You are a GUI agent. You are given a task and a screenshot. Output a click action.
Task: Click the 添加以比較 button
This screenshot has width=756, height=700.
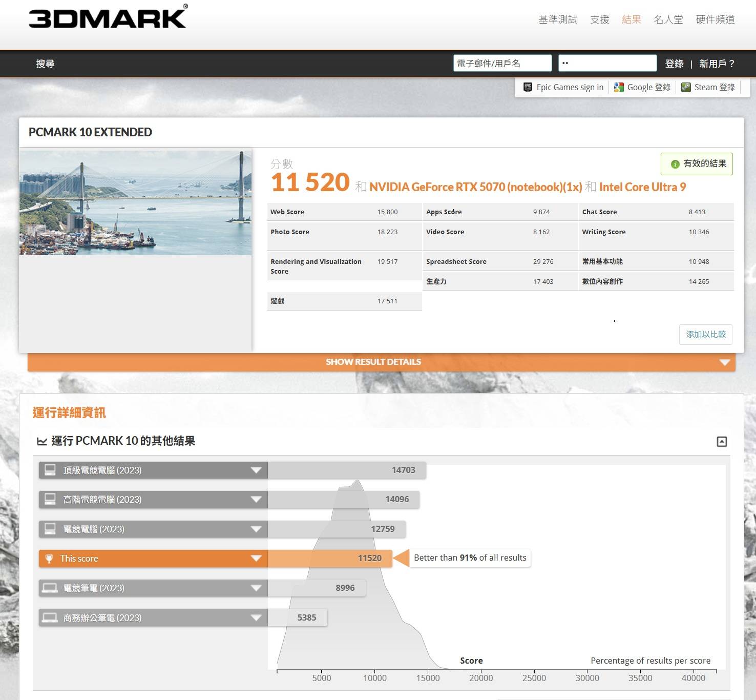click(706, 334)
